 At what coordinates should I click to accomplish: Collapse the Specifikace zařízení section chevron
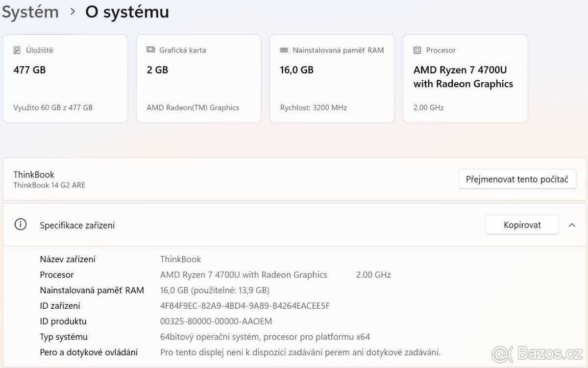point(571,225)
